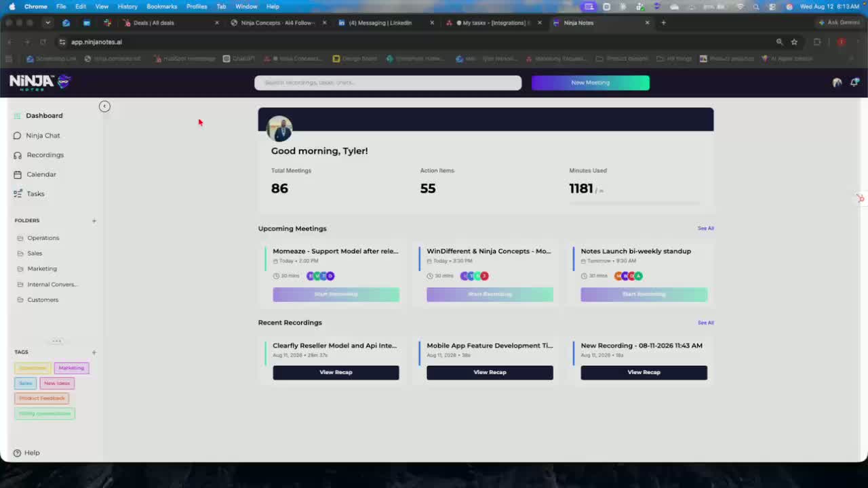The image size is (868, 488).
Task: Select the blue Sales tag
Action: pos(25,383)
